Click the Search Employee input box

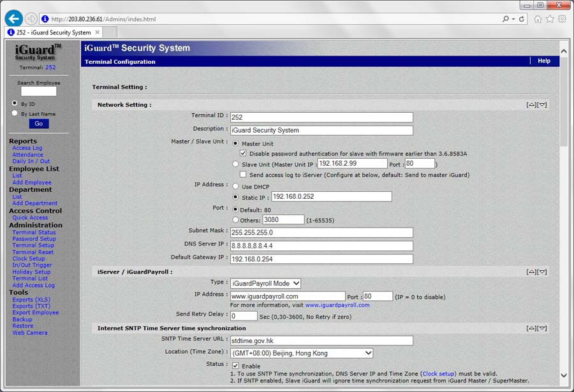tap(39, 91)
